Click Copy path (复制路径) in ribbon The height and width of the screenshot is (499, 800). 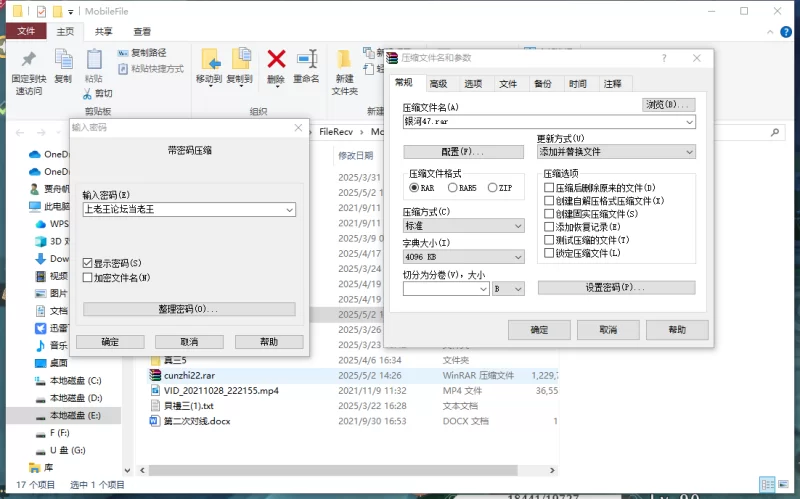click(142, 53)
